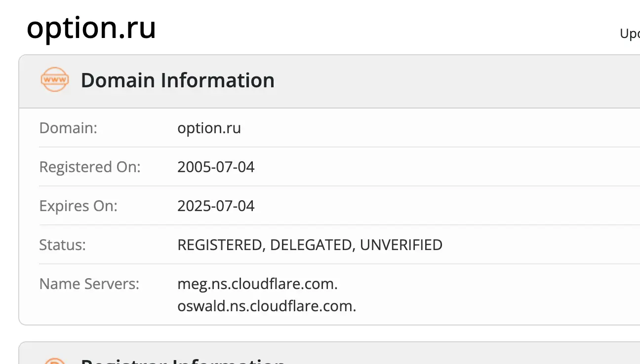Select the "Name Servers:" label
Screen dimensions: 640x364
tap(89, 284)
